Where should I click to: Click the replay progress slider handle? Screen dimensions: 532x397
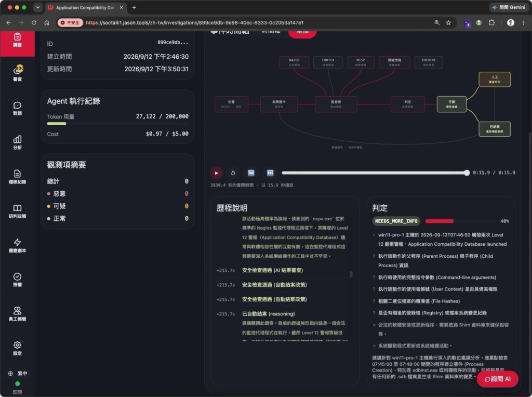click(467, 173)
